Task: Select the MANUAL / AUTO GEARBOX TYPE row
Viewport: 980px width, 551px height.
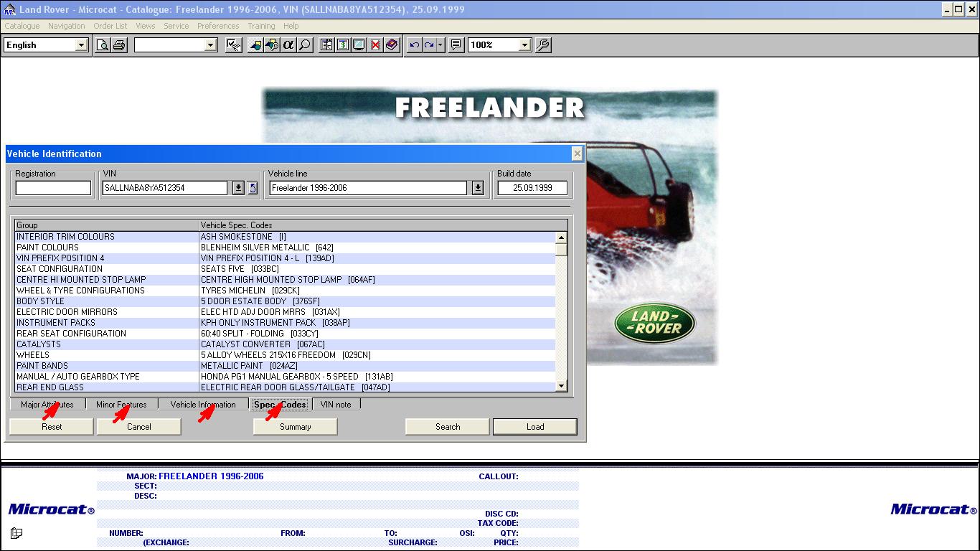Action: 286,377
